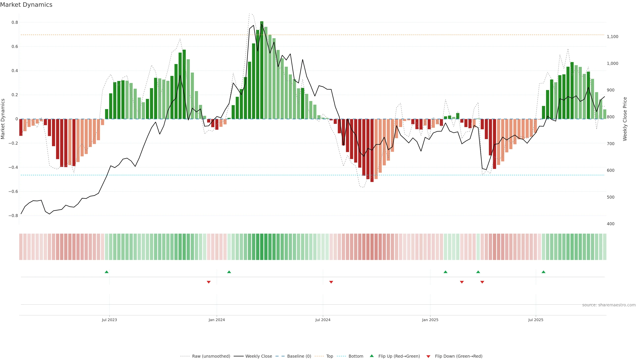
Task: Click the Flip Up legend triangle icon
Action: [x=372, y=356]
